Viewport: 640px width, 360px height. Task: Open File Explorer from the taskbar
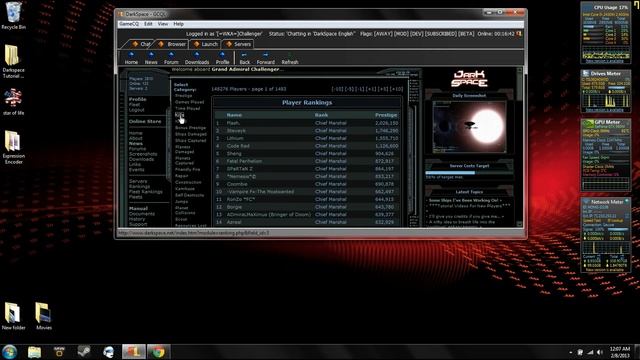coord(34,352)
